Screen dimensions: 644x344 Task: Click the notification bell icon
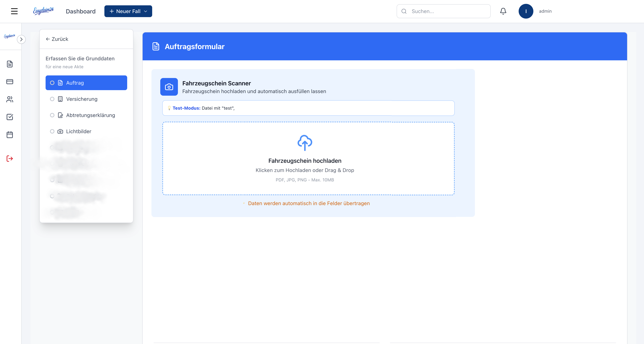click(x=503, y=11)
